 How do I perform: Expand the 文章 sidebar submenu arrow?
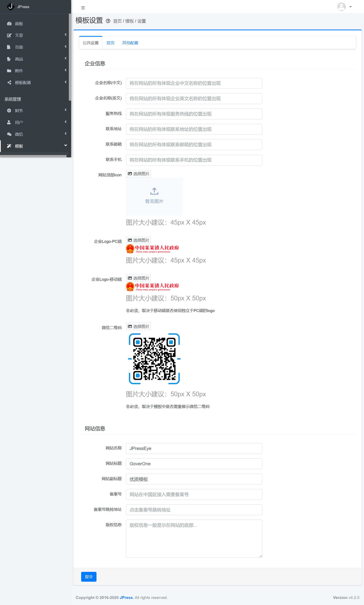click(x=65, y=34)
